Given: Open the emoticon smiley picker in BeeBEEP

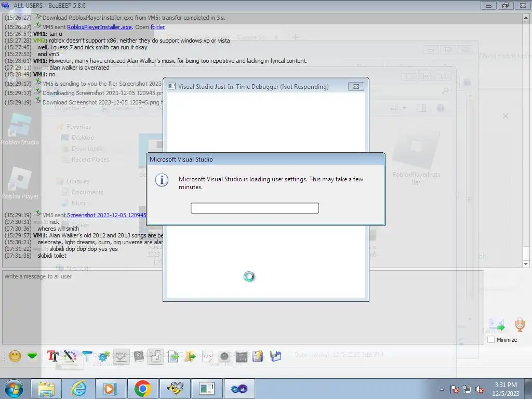Looking at the screenshot, I should pos(15,356).
